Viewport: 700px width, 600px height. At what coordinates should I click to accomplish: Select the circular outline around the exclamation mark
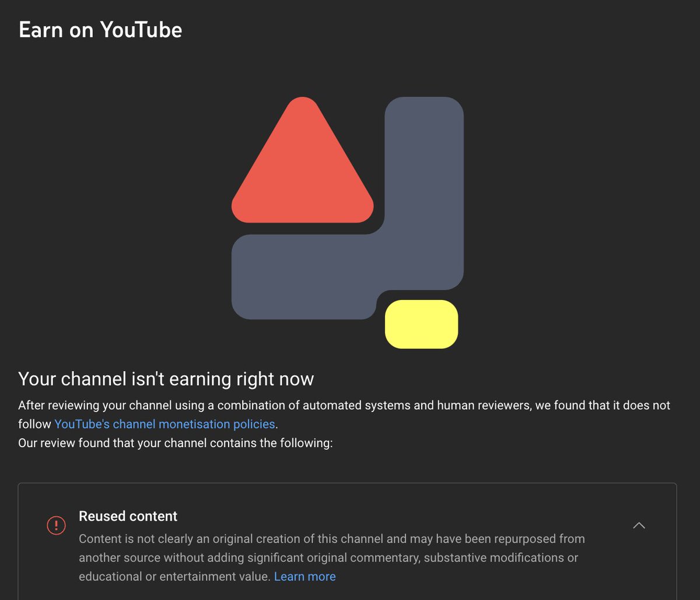click(56, 525)
